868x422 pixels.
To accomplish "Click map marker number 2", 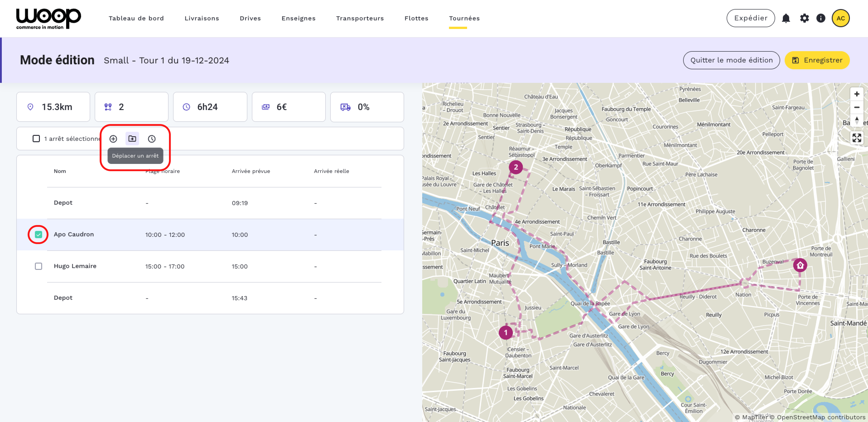I will click(x=516, y=167).
